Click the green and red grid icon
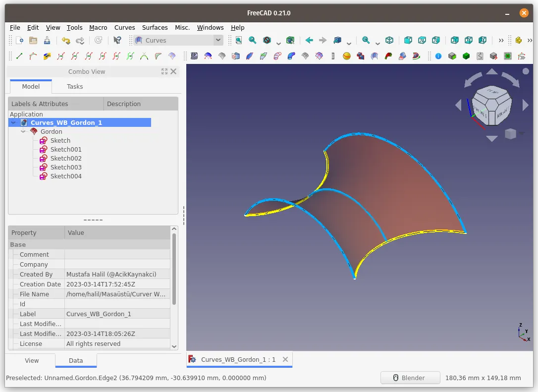The width and height of the screenshot is (538, 392). tap(507, 56)
